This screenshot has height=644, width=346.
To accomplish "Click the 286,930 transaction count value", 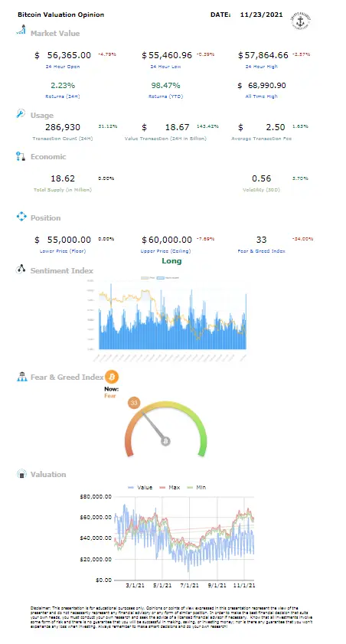I will pos(63,127).
